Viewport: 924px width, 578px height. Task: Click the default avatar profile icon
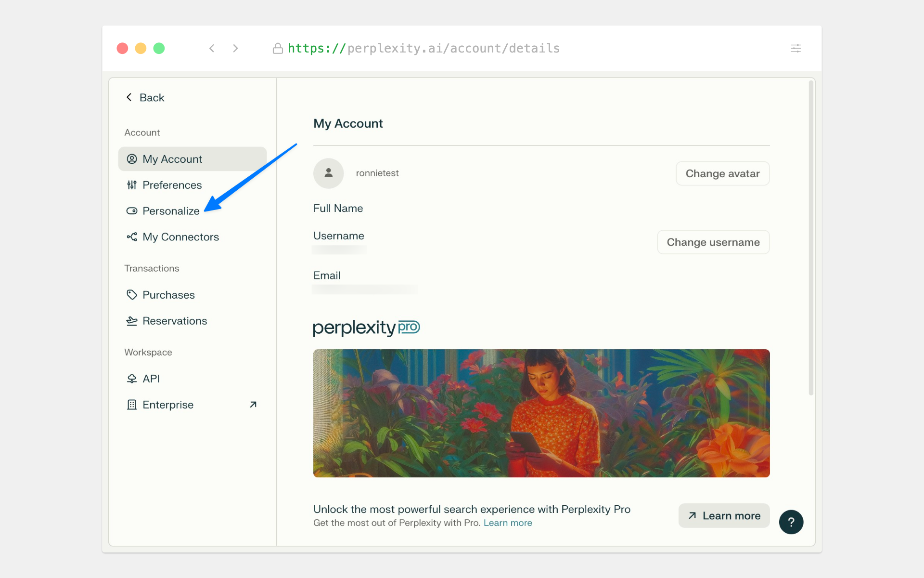pos(328,173)
